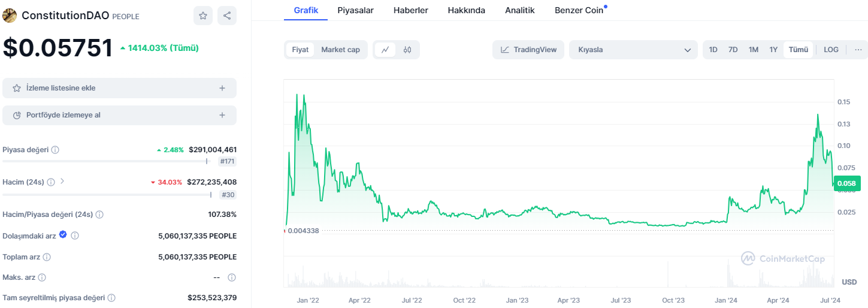Select Market cap chart mode

tap(340, 50)
